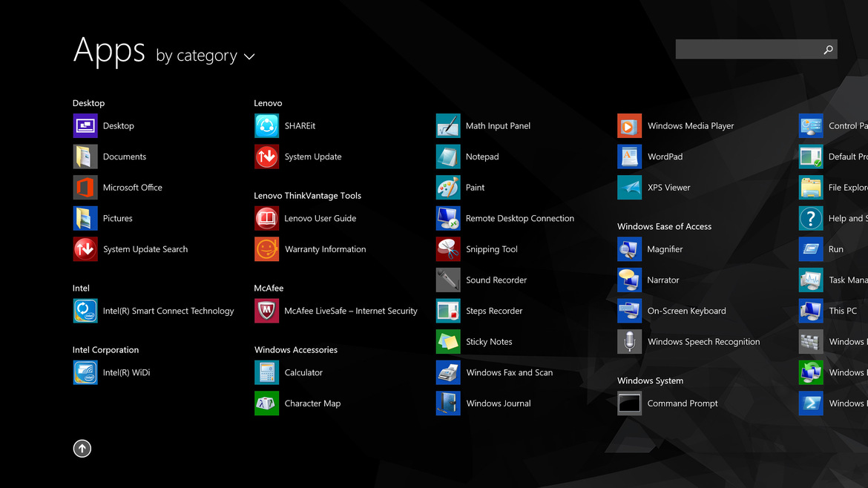Click the "On-Screen Keyboard" label
Screen dimensions: 868x488
686,311
